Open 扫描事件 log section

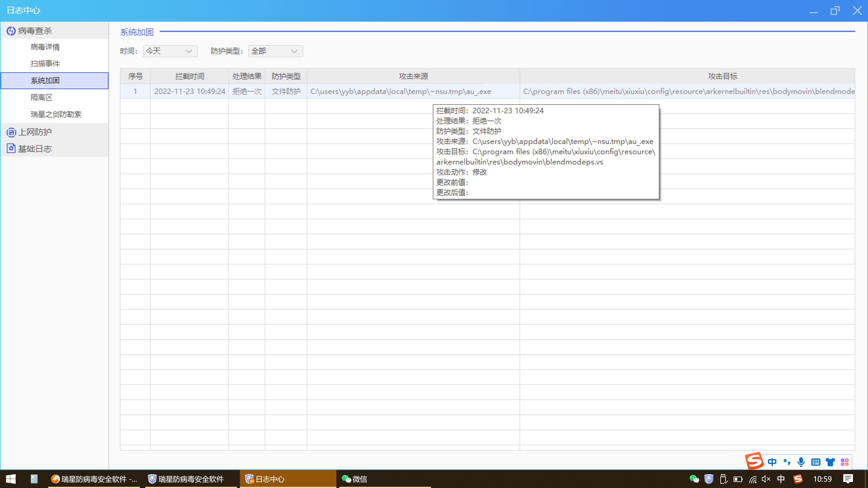(x=45, y=64)
